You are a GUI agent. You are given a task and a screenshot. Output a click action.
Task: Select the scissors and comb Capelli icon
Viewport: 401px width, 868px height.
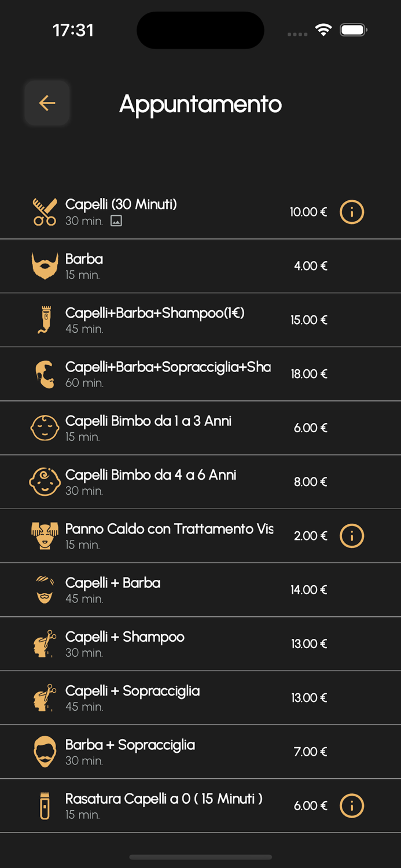pos(45,212)
